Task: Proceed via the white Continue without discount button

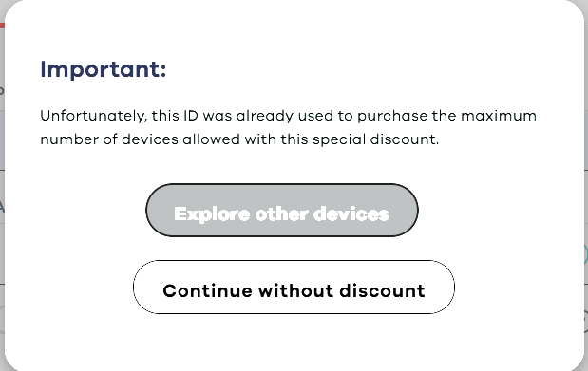Action: (x=294, y=288)
